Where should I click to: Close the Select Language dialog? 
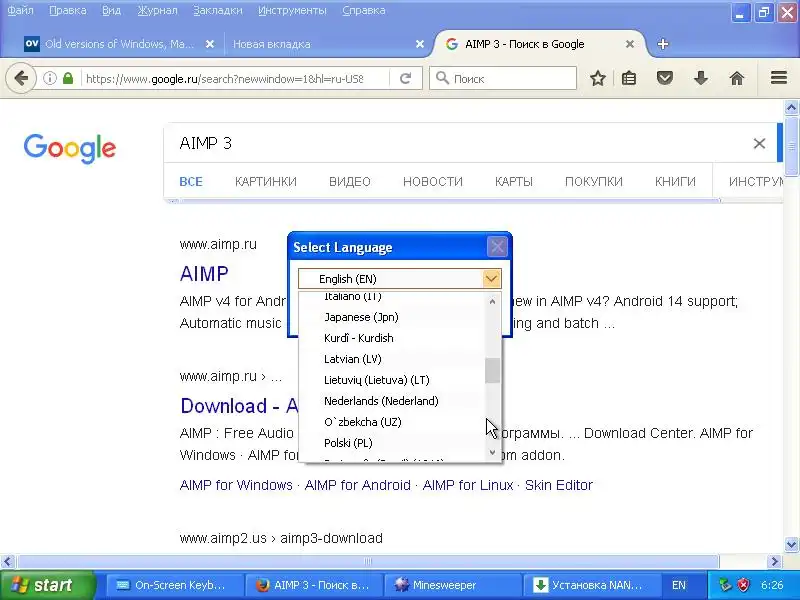coord(497,247)
